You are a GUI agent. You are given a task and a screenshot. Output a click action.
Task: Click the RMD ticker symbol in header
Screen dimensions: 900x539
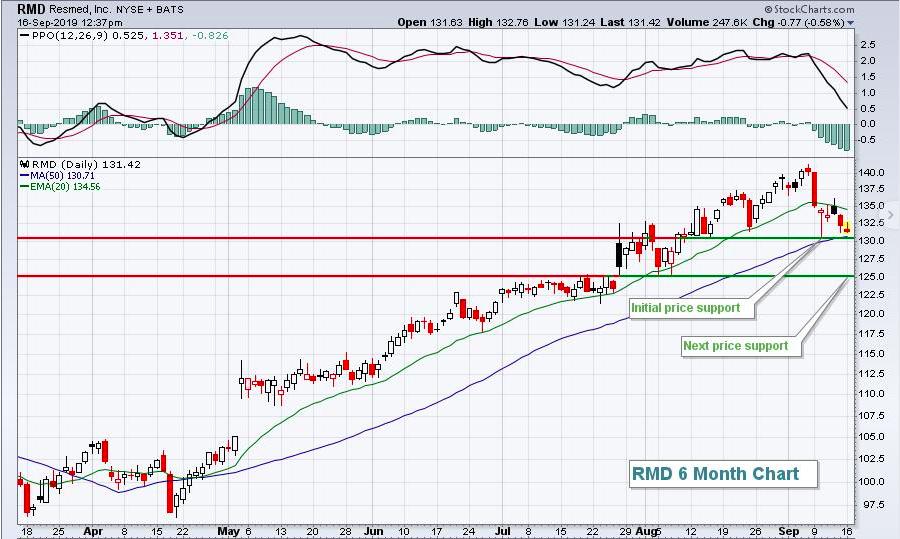tap(32, 7)
